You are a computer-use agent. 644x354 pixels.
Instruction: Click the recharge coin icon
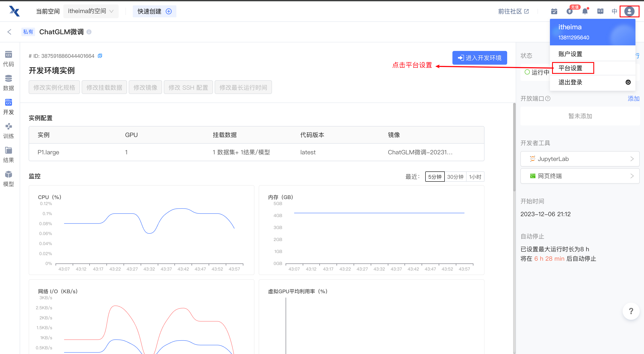[x=570, y=11]
